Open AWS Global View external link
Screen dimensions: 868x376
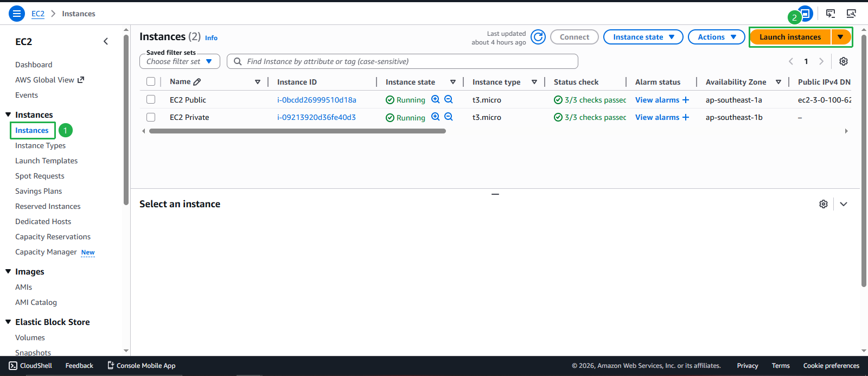pyautogui.click(x=49, y=80)
